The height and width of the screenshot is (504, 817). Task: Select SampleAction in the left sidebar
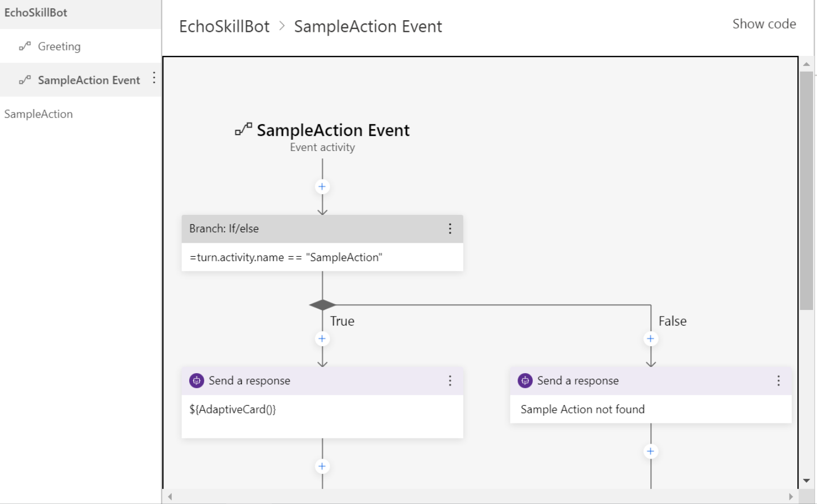pos(38,114)
